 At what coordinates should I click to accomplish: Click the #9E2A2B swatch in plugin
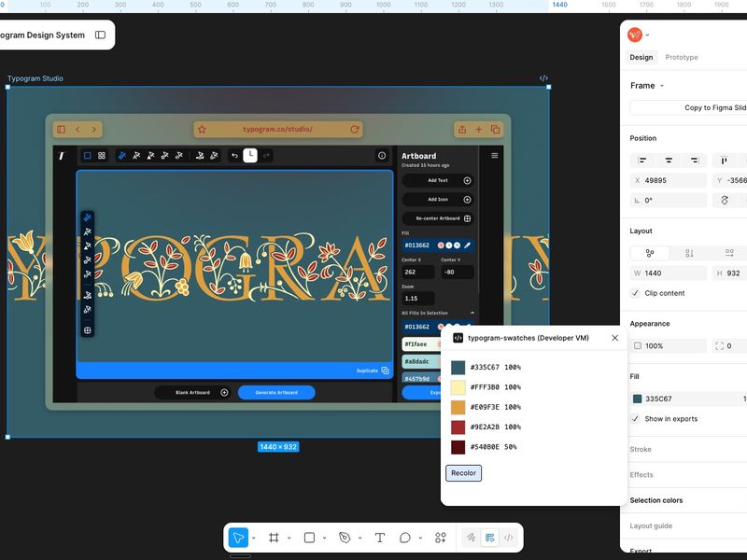pos(458,427)
